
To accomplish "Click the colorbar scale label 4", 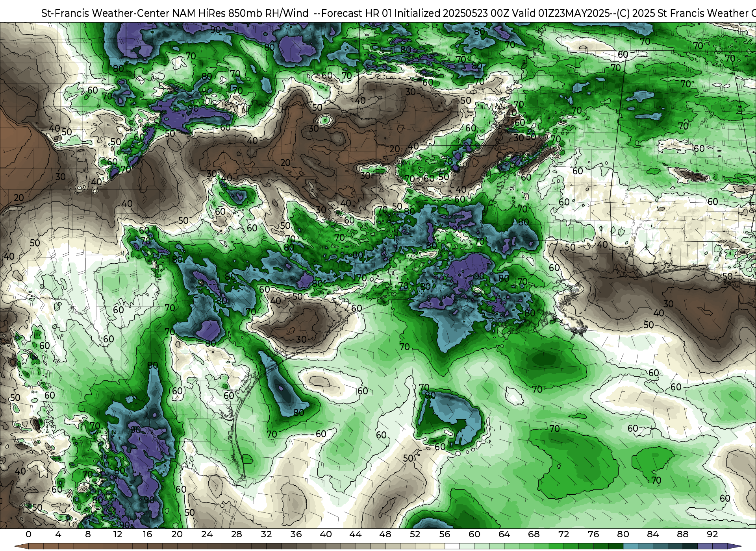I will tap(58, 534).
